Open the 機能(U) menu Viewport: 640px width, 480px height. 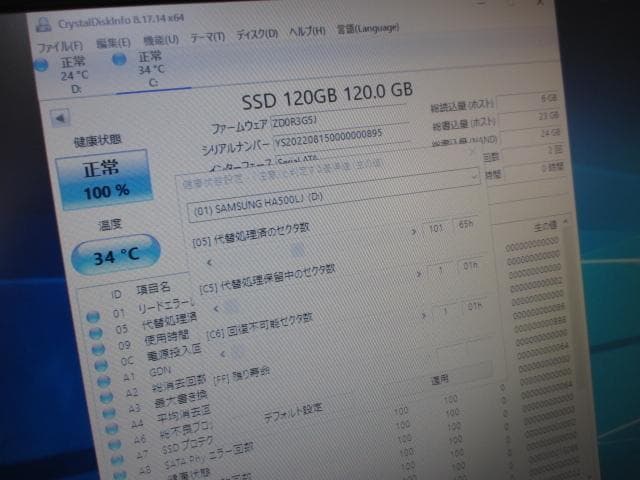(x=161, y=40)
